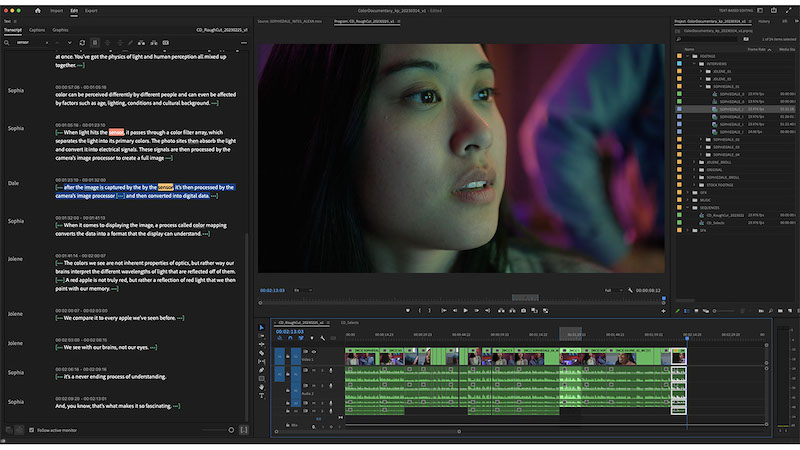Toggle Follow active monitor checkbox
Viewport: 800px width, 450px height.
pos(32,430)
